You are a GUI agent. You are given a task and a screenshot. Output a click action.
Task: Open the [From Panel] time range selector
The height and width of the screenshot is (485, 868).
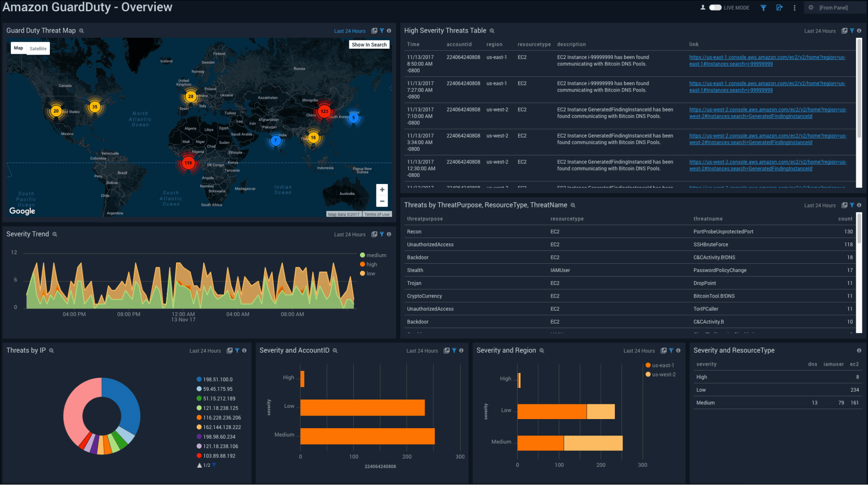pos(834,7)
